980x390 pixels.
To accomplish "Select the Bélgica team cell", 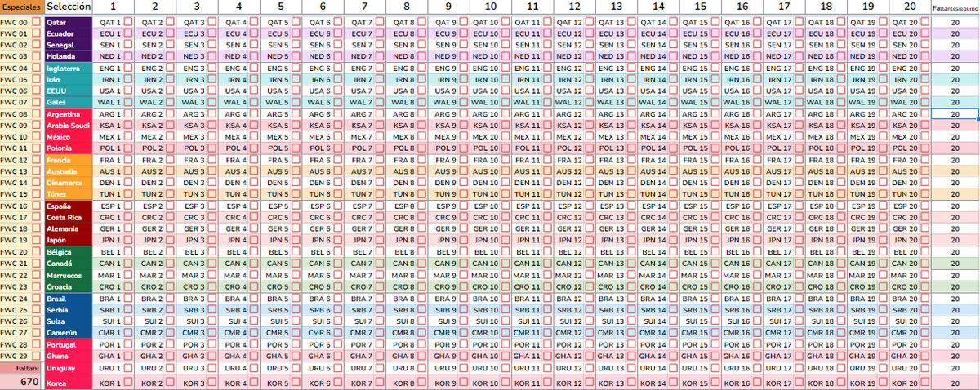I will 69,252.
